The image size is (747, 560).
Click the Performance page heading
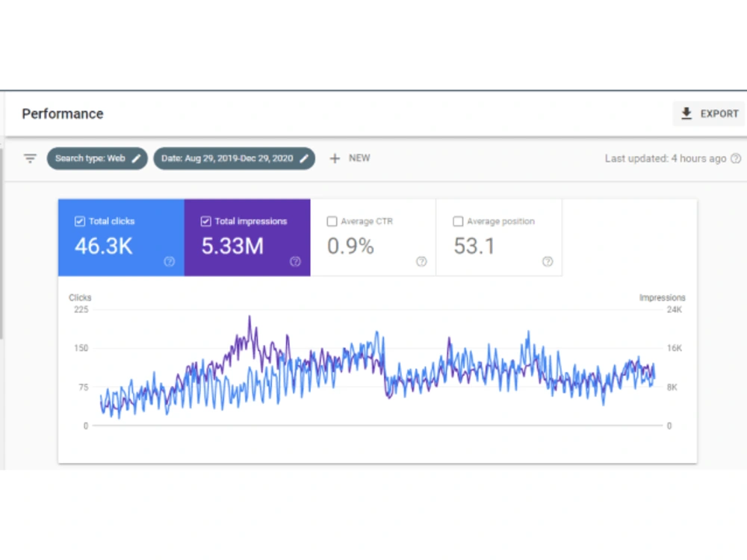(x=63, y=113)
